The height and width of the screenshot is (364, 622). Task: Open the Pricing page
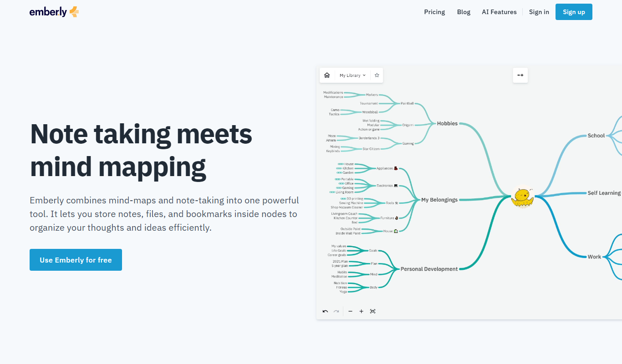[x=434, y=12]
